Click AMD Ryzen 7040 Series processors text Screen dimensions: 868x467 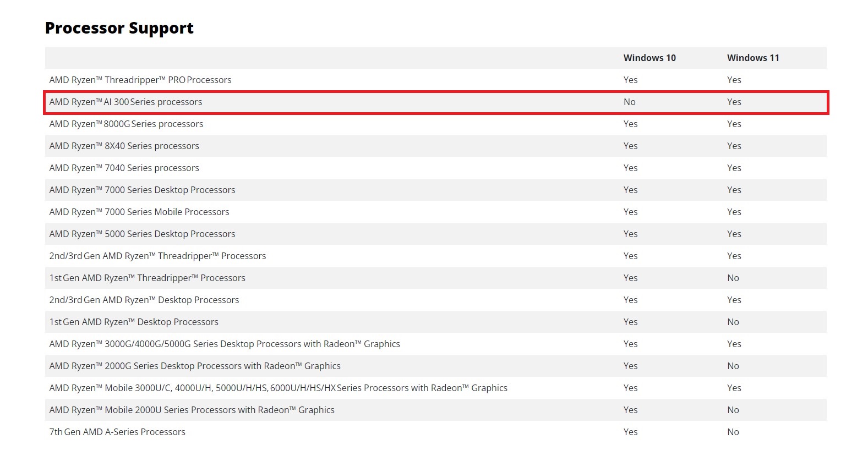pyautogui.click(x=124, y=168)
